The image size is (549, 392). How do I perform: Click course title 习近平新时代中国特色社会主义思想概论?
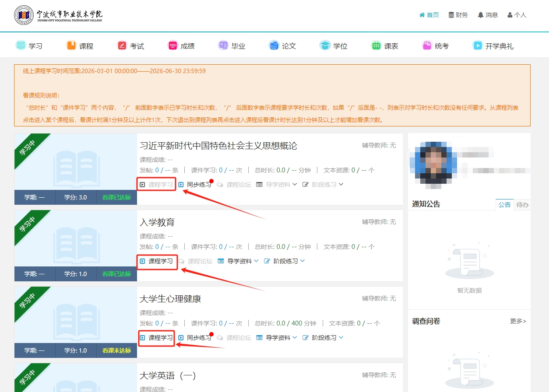(218, 146)
